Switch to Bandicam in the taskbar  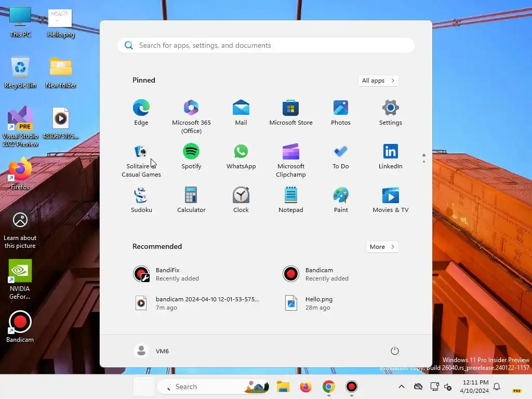coord(352,387)
